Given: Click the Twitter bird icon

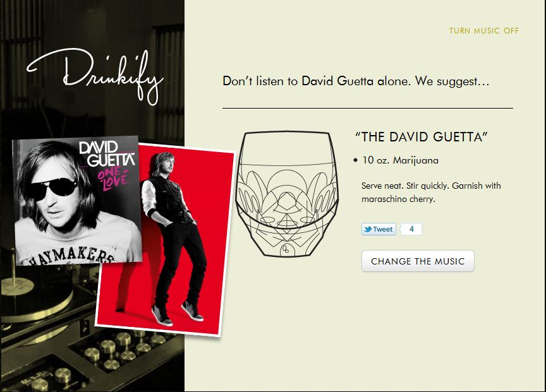Looking at the screenshot, I should tap(367, 229).
